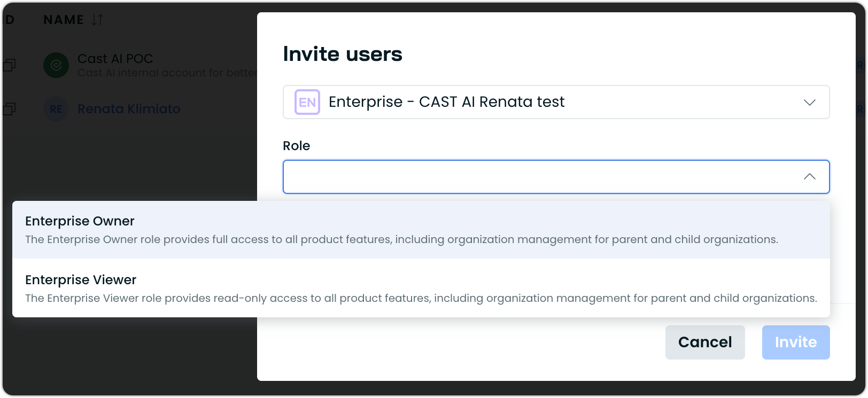Click the Enterprise Viewer role description text
The height and width of the screenshot is (398, 868).
pos(421,298)
